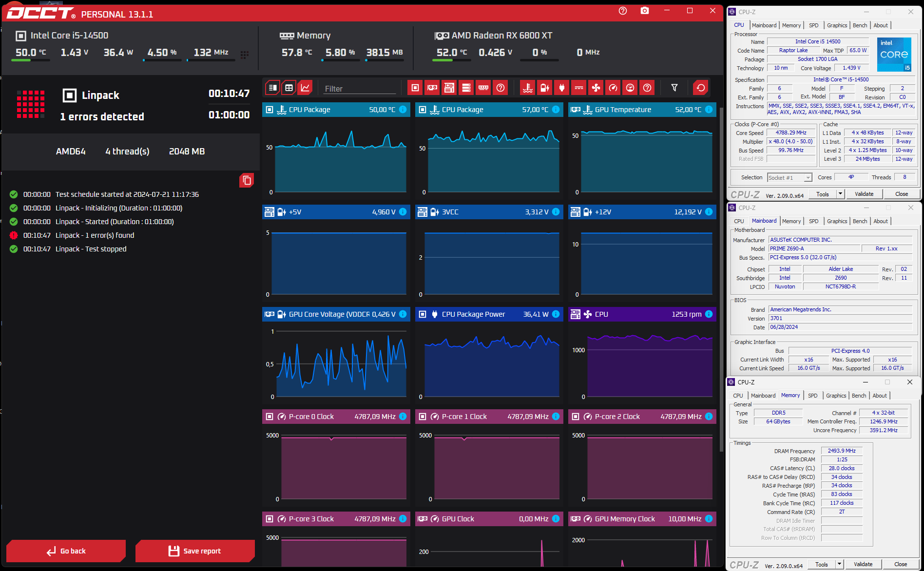The width and height of the screenshot is (924, 571).
Task: Click the OCCT sensor panel vertical scrollbar
Action: pos(721,279)
